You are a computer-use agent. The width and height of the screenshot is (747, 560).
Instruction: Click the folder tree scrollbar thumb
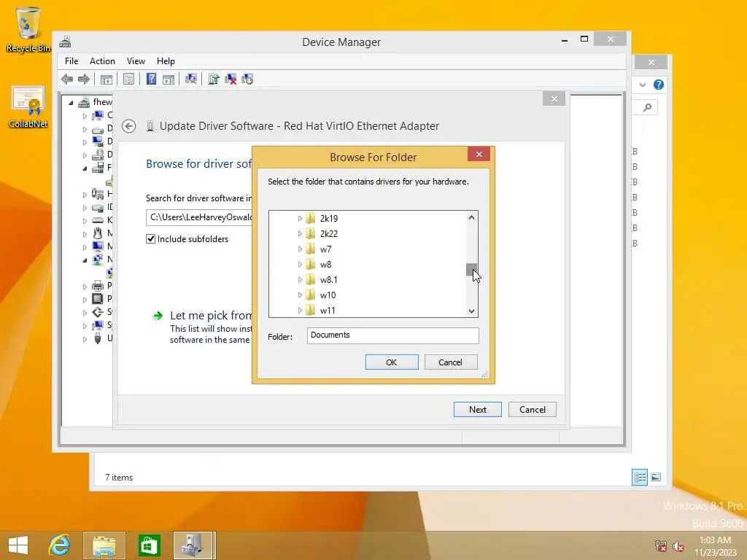tap(472, 270)
